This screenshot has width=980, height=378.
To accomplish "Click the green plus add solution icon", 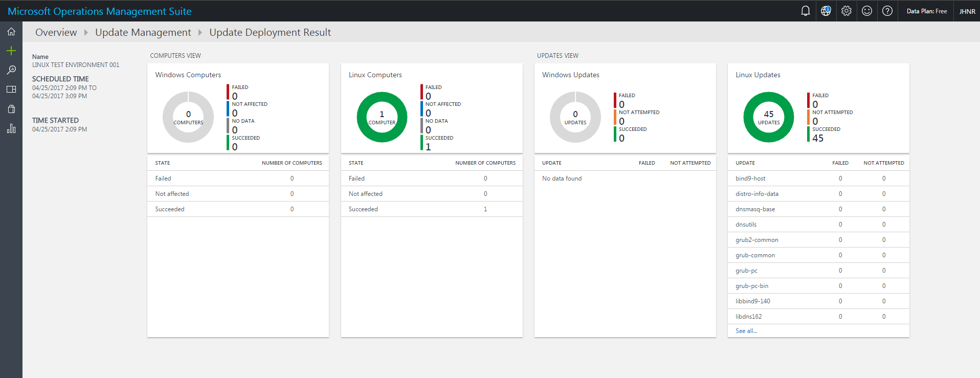I will (11, 51).
